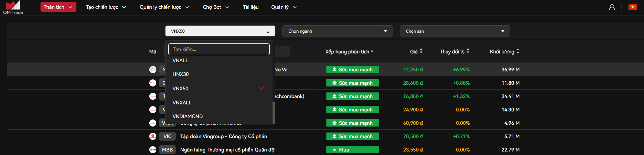Sort by Thay đổi % arrows
The width and height of the screenshot is (644, 155).
point(468,51)
